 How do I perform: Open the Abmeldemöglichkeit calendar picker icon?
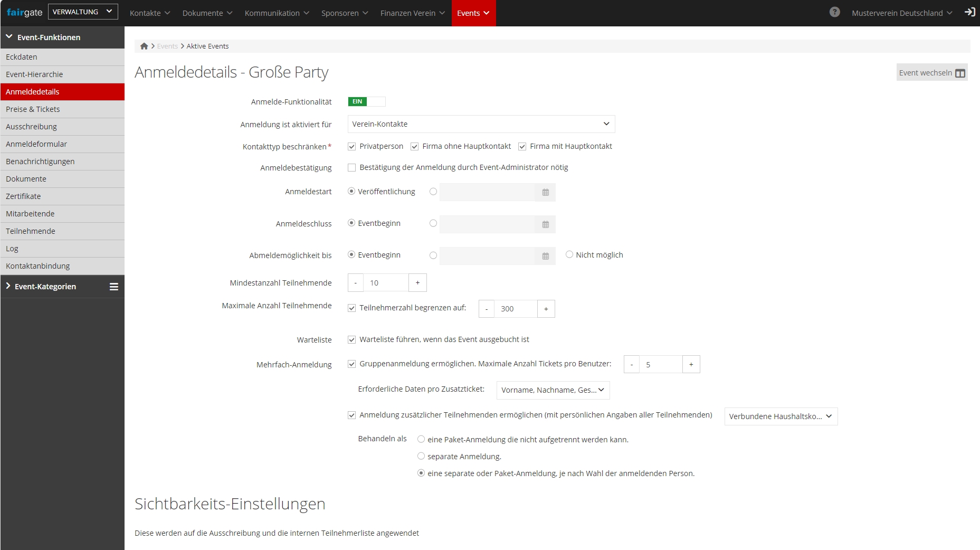[x=546, y=256]
